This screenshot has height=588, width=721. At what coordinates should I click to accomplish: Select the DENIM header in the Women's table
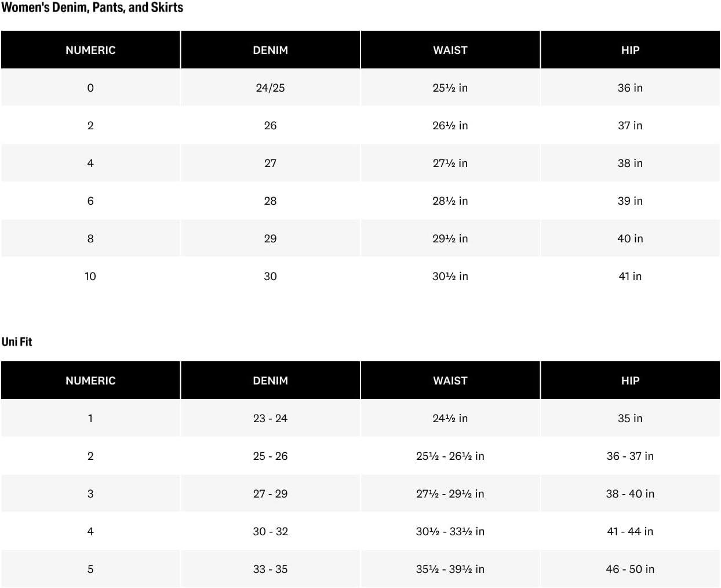270,50
